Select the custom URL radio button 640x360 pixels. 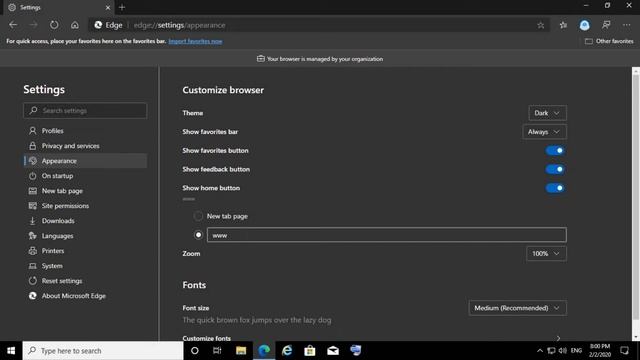pos(198,235)
